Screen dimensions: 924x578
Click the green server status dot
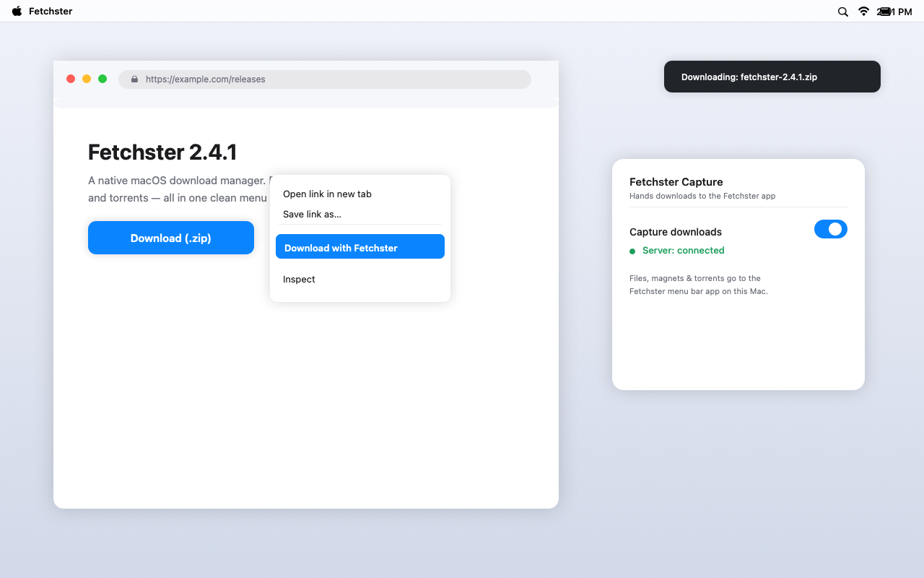click(632, 251)
